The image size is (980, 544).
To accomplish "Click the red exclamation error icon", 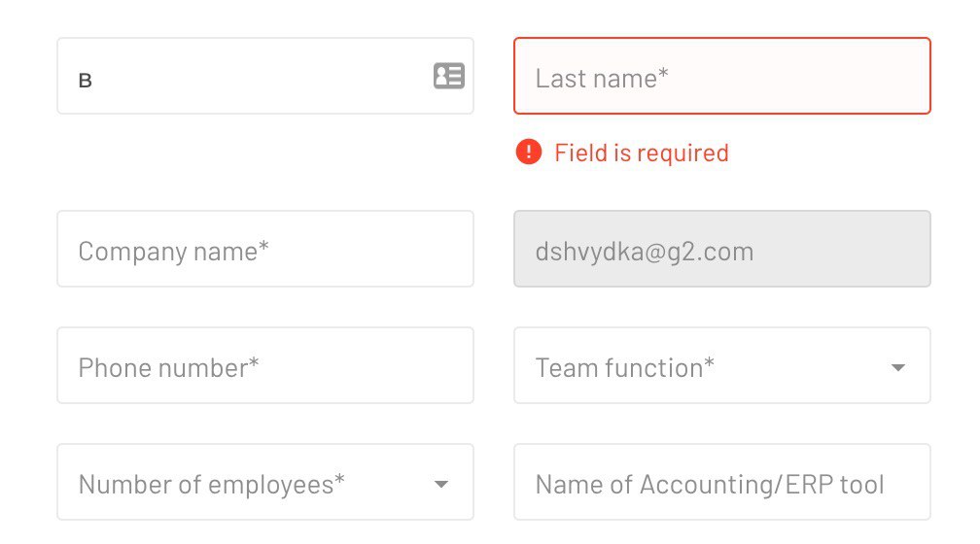I will tap(529, 152).
